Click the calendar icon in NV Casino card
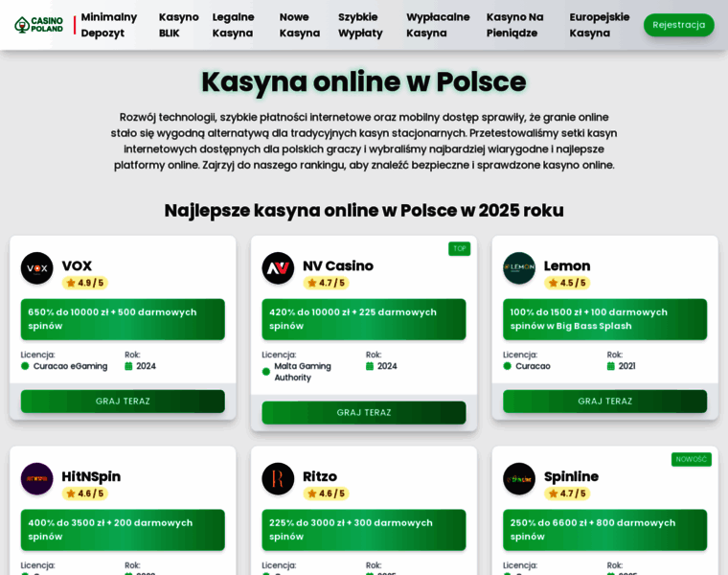This screenshot has width=728, height=575. 370,366
